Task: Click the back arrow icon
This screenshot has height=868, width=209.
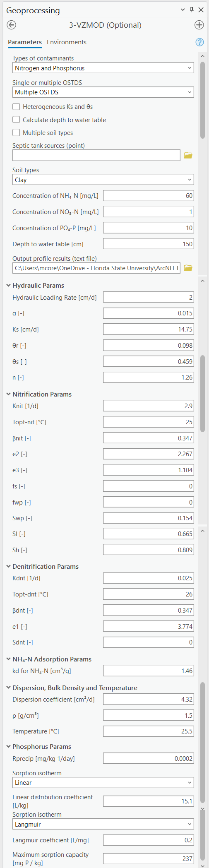Action: pyautogui.click(x=12, y=25)
